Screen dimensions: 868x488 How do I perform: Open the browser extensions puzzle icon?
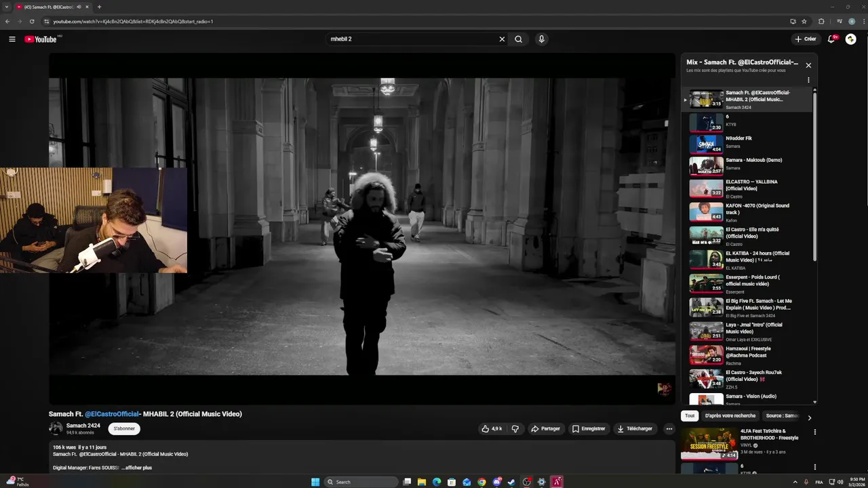tap(821, 21)
